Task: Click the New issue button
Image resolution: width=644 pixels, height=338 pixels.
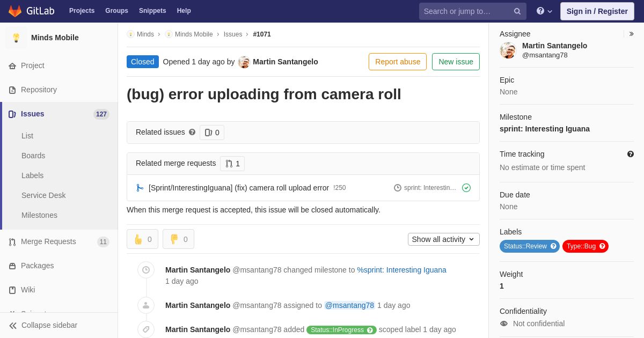Action: tap(456, 62)
